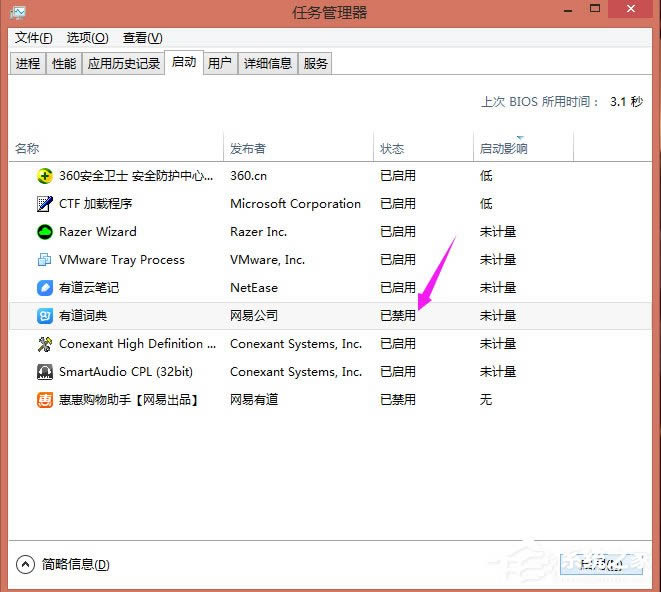Click the Conexant High Definition tools icon
661x592 pixels.
pos(45,344)
